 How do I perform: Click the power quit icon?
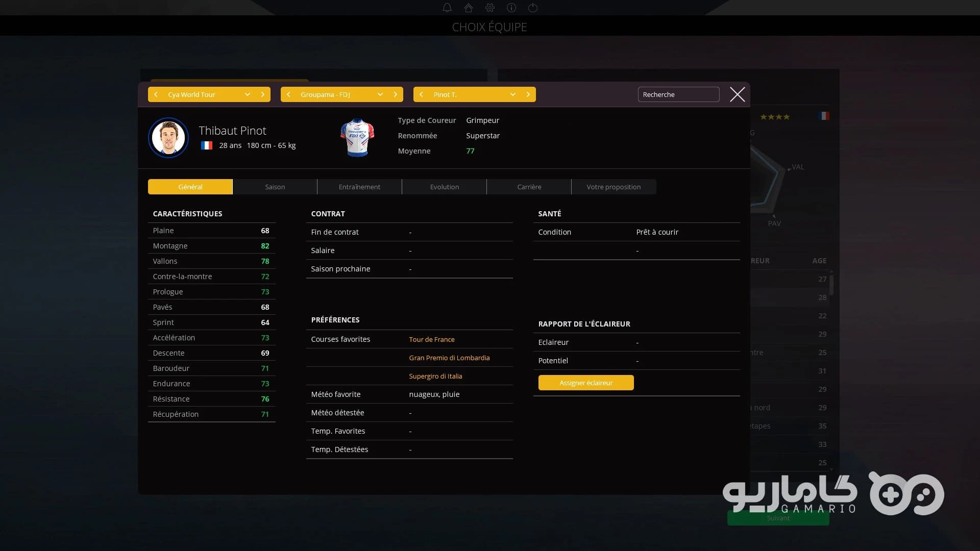(533, 8)
